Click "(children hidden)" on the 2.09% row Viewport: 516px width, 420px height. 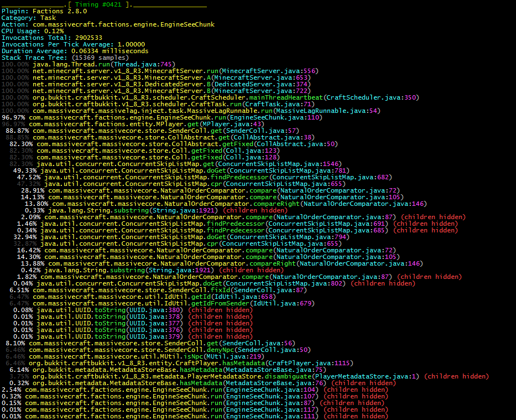point(434,217)
